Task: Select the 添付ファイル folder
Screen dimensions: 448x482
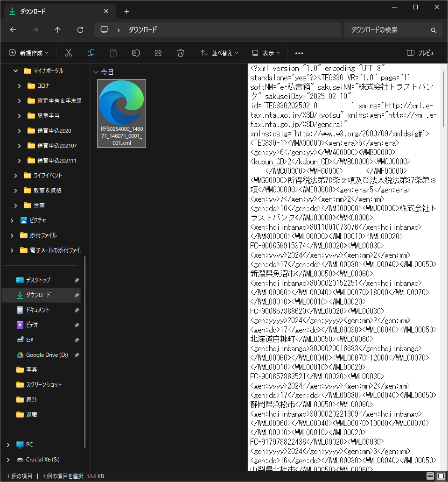Action: (43, 235)
